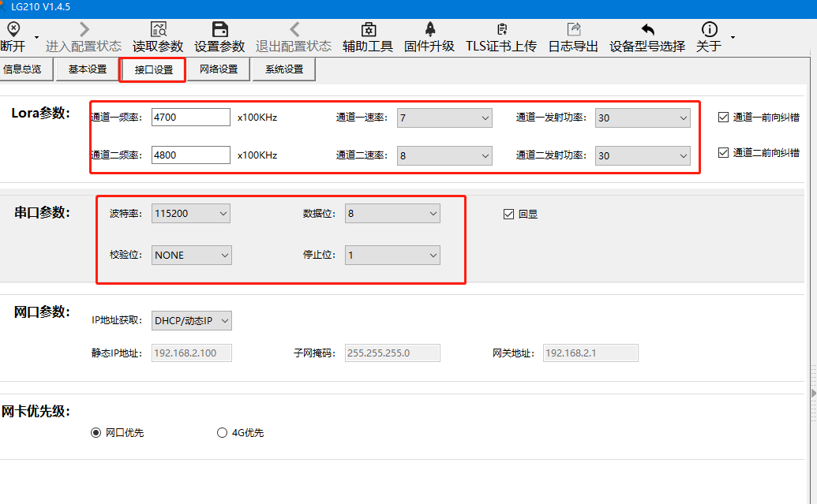Screen dimensions: 817x504
Task: Open the 校验位 parity dropdown
Action: click(x=191, y=255)
